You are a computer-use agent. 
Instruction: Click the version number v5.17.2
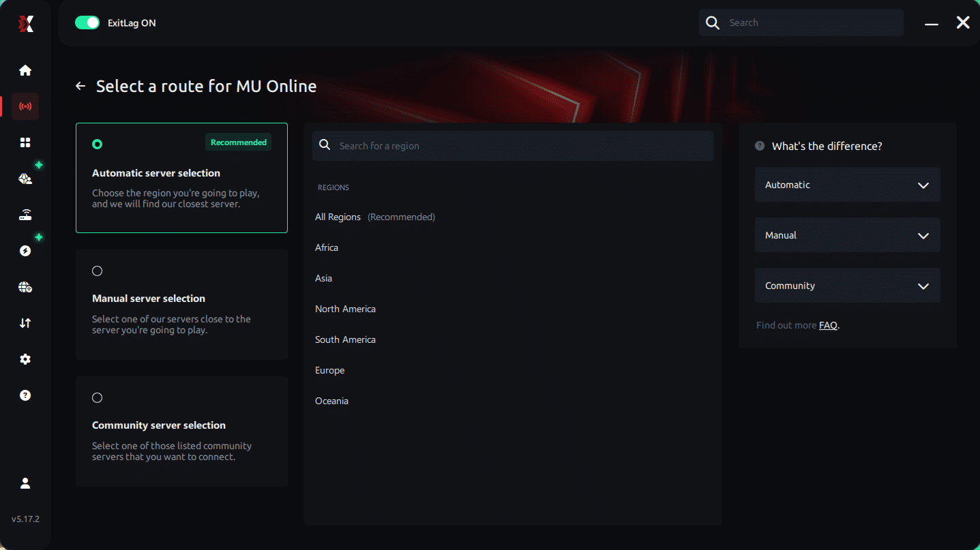tap(25, 519)
